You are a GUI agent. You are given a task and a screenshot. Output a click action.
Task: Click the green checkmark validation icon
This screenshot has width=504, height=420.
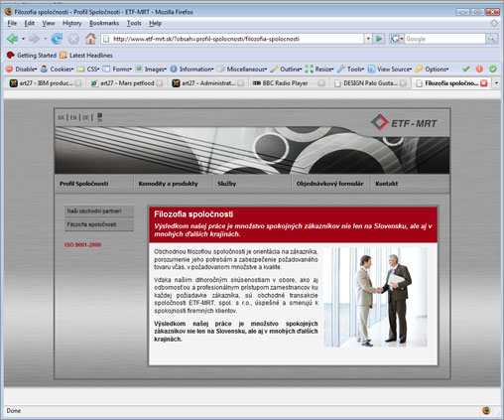(465, 69)
